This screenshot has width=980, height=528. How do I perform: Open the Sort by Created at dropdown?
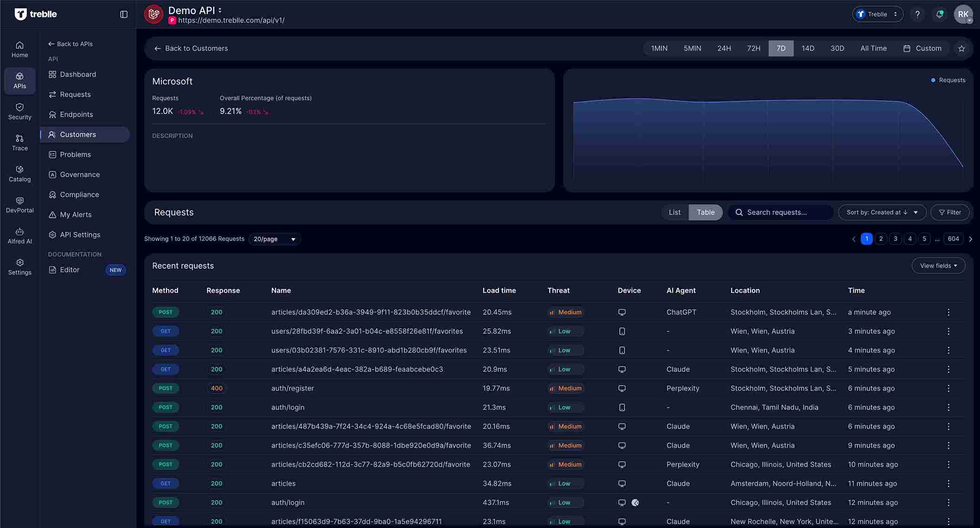point(882,212)
